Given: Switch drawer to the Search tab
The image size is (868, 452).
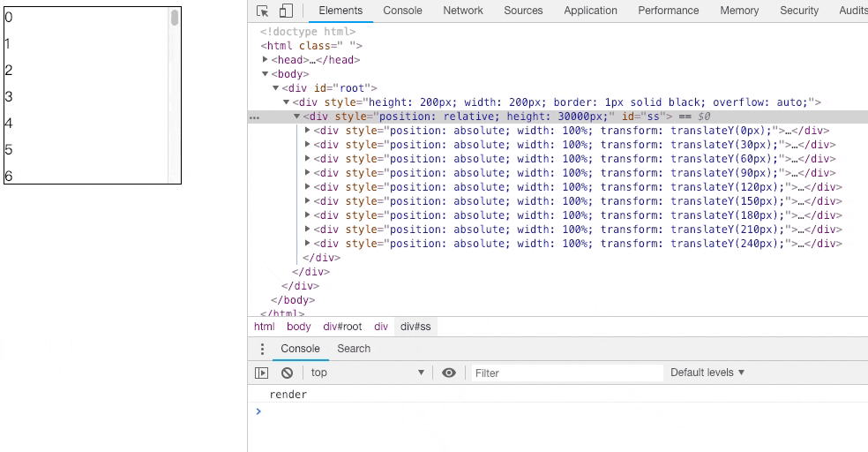Looking at the screenshot, I should coord(354,349).
